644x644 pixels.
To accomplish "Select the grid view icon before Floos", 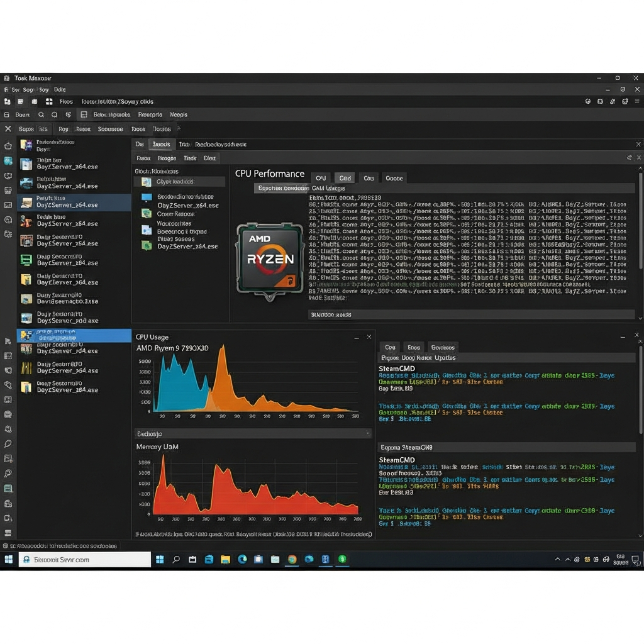I will [49, 101].
